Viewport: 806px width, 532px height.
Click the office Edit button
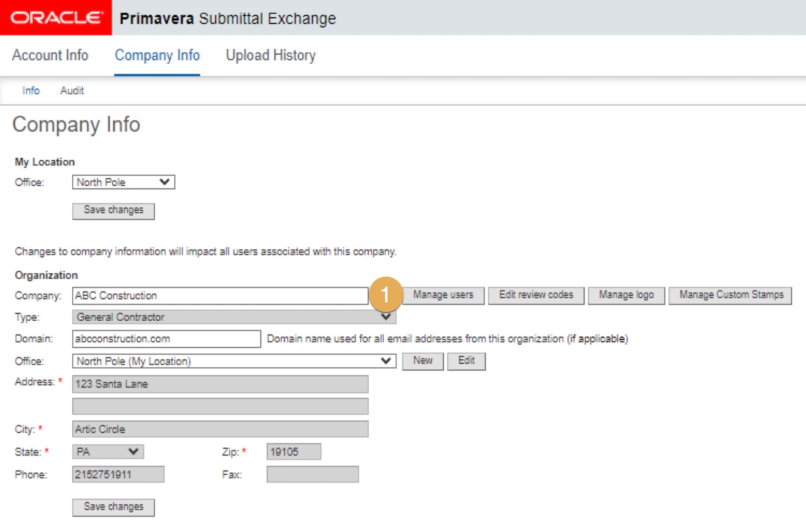[466, 361]
